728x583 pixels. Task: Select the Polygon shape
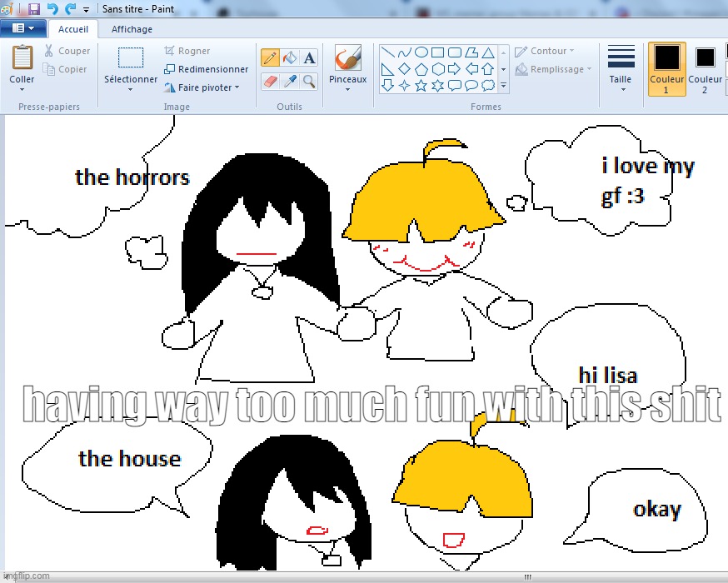[471, 52]
